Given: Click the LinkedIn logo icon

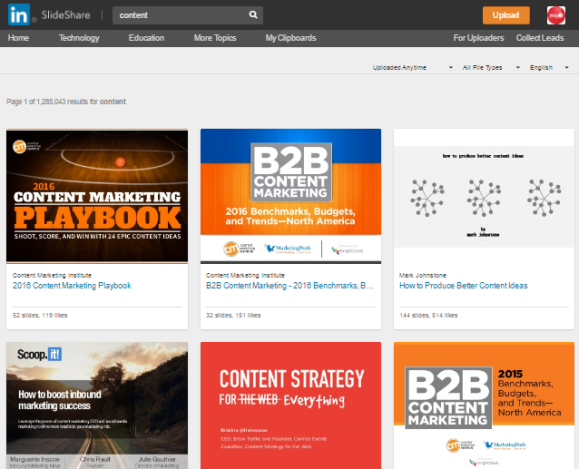Looking at the screenshot, I should (18, 15).
